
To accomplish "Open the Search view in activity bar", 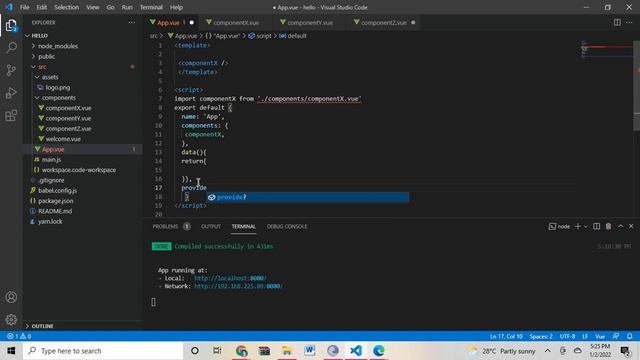I will pyautogui.click(x=11, y=47).
